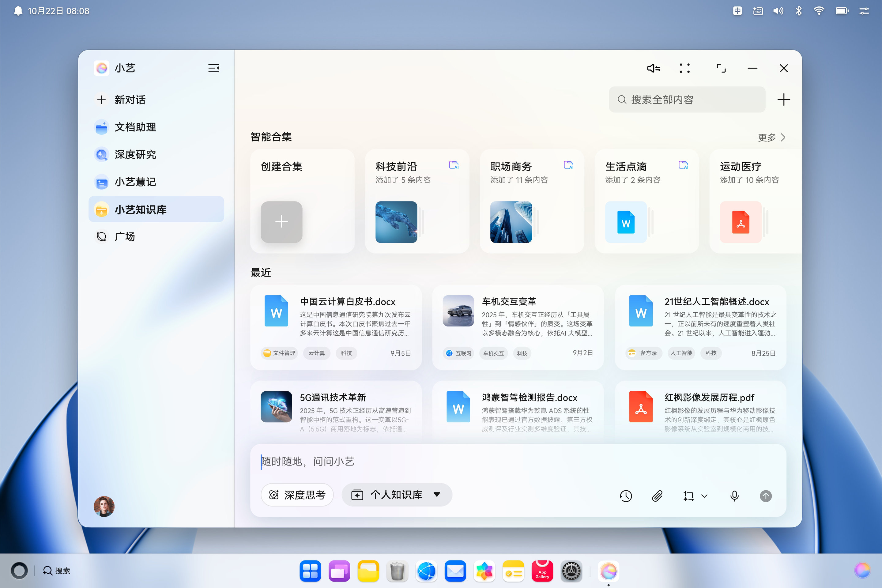Attach a file using the paperclip icon
This screenshot has height=588, width=882.
(x=657, y=496)
